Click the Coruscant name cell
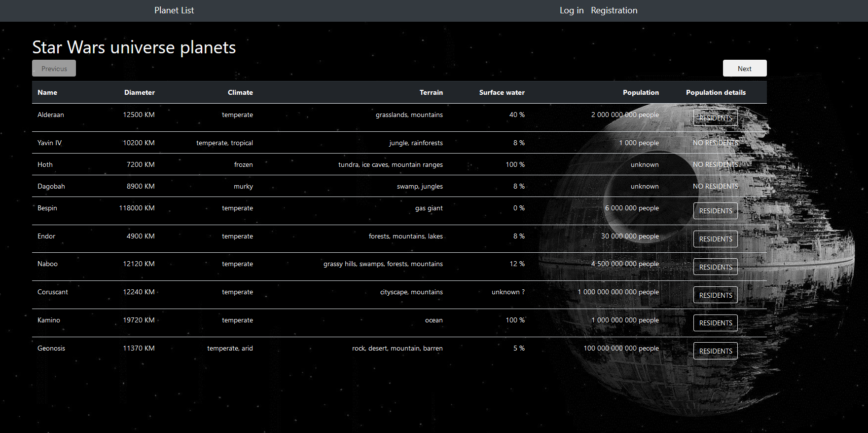 (53, 292)
